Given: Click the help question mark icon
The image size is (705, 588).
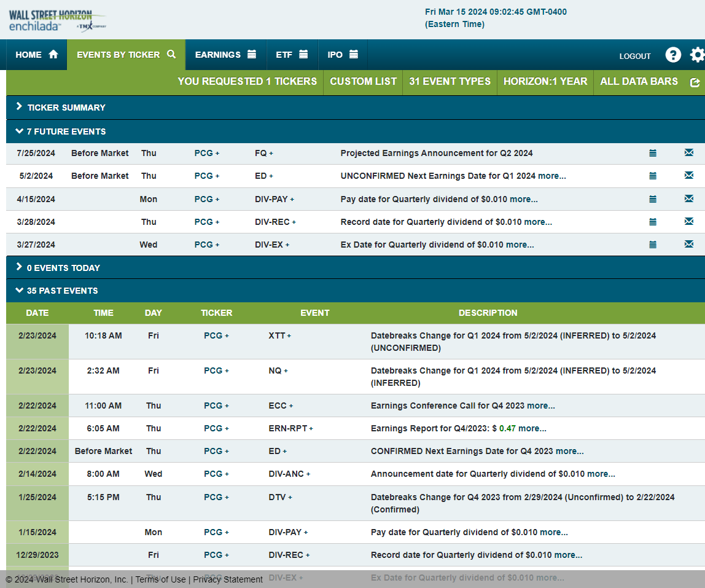Looking at the screenshot, I should click(673, 55).
